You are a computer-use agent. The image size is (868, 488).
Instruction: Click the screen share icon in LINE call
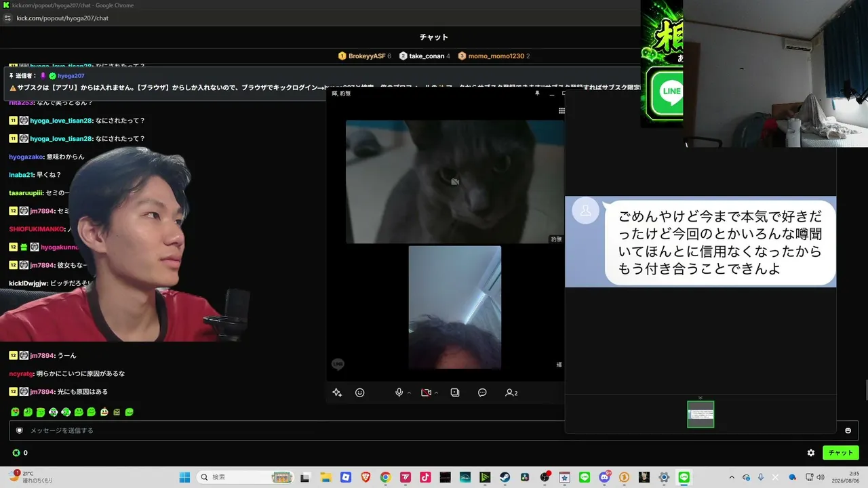click(x=455, y=392)
